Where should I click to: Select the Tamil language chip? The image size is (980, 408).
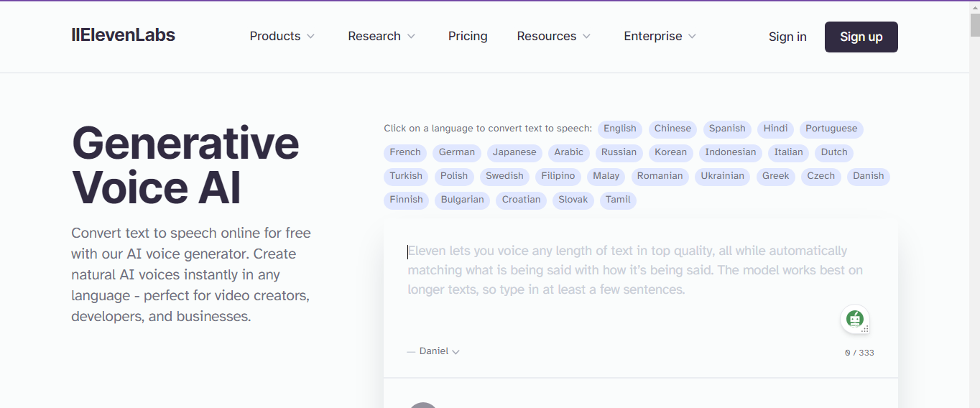coord(618,200)
